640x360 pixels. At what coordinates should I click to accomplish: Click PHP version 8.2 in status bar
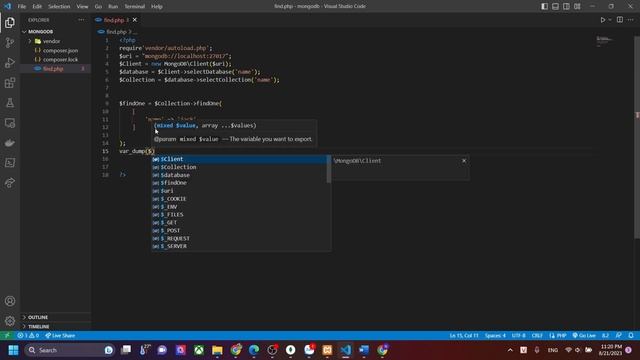coord(605,336)
